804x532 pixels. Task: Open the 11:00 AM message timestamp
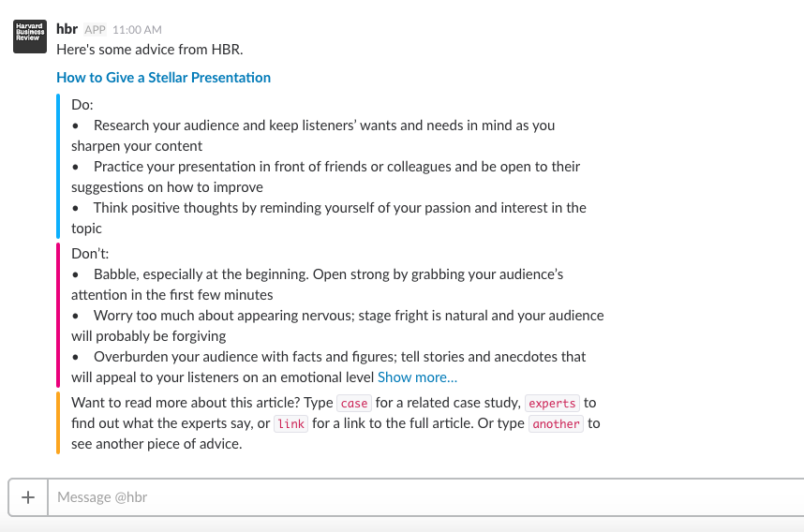coord(137,30)
